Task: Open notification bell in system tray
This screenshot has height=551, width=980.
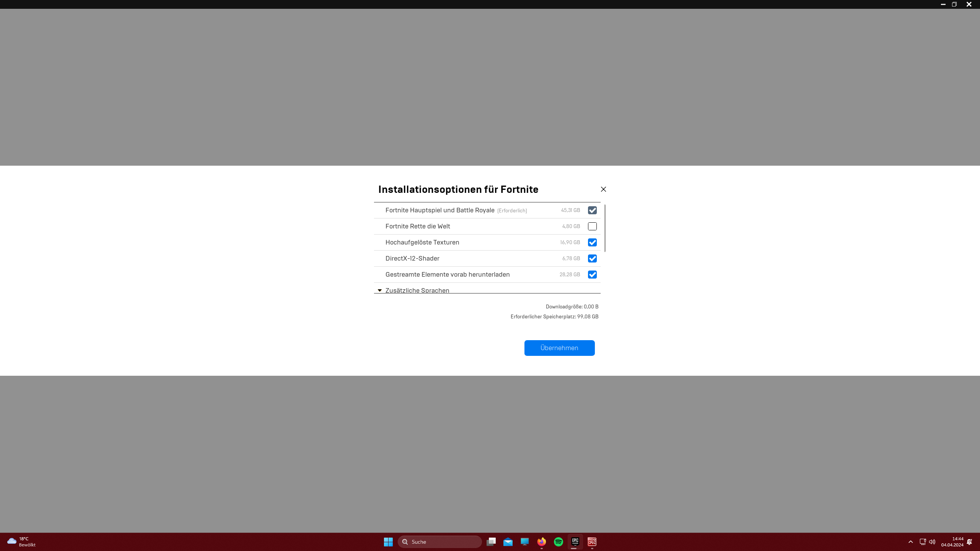Action: (x=969, y=542)
